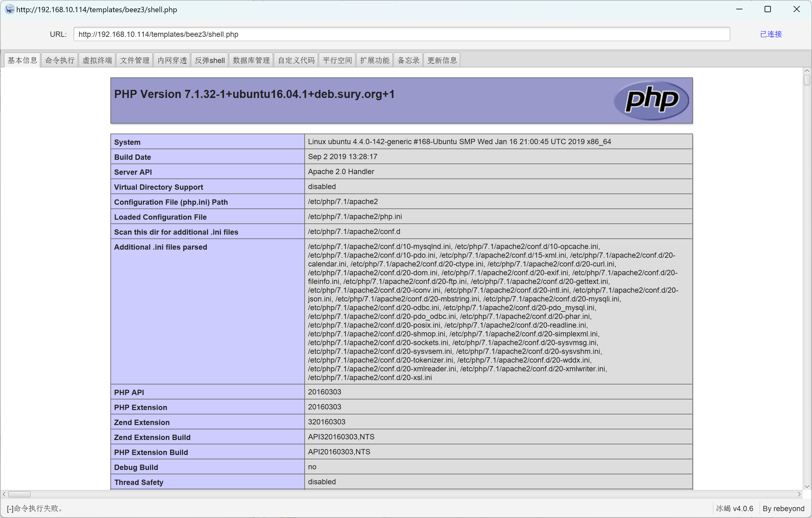
Task: Select the 反弹shell tab
Action: pyautogui.click(x=210, y=61)
